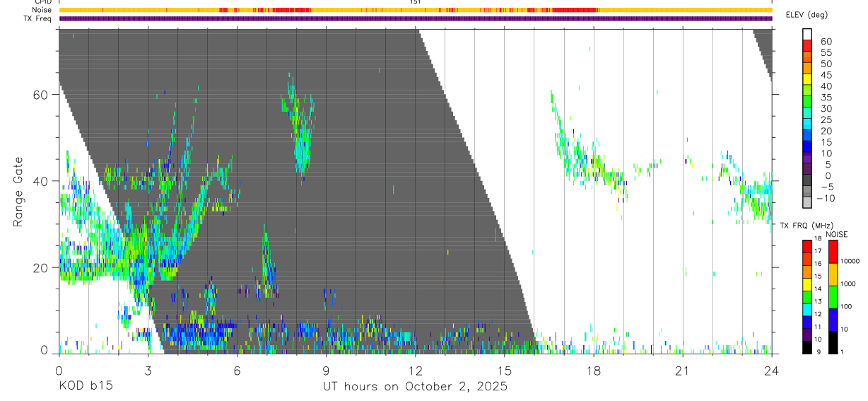
Task: Click the '24' tick on the UT hours axis
Action: point(771,370)
